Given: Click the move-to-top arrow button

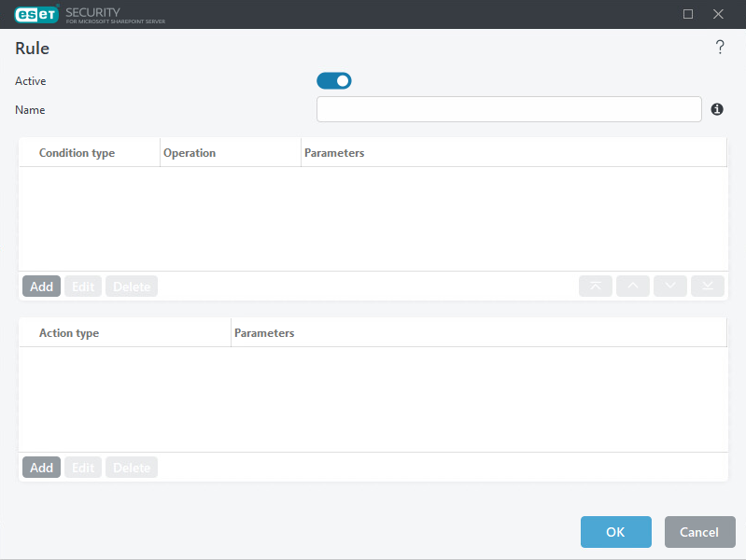Looking at the screenshot, I should pyautogui.click(x=596, y=287).
